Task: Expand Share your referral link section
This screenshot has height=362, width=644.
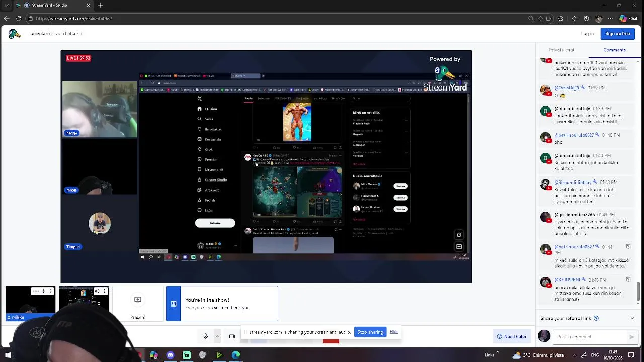Action: pyautogui.click(x=632, y=318)
